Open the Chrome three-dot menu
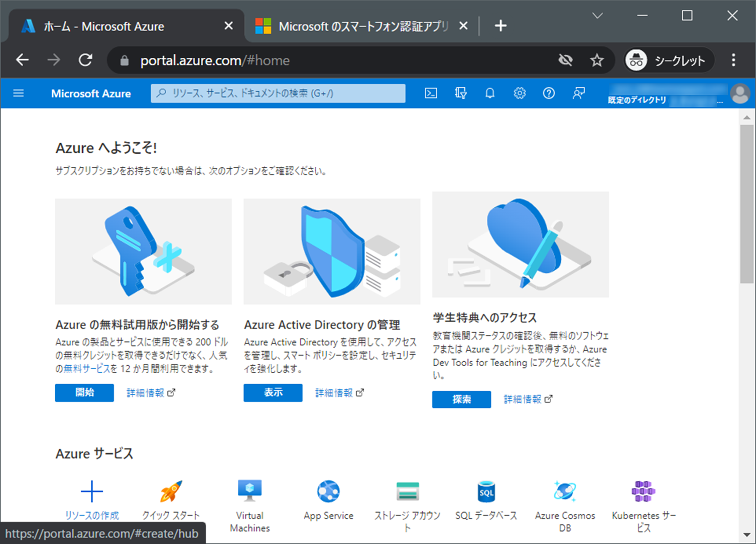Screen dimensions: 756x544 733,60
